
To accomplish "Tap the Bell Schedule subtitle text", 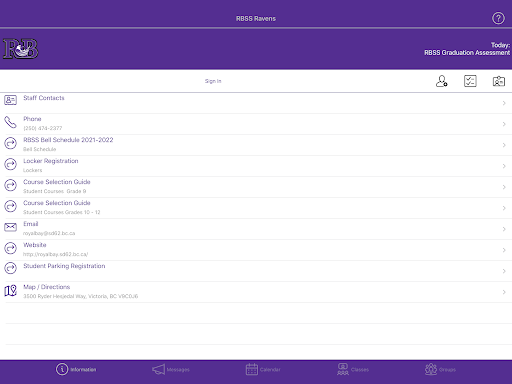I will coord(39,149).
